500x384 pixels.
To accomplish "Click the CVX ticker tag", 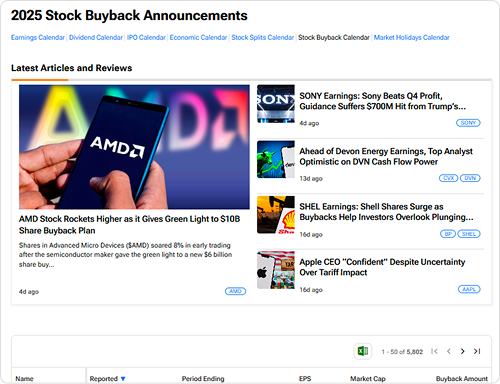I will click(448, 178).
